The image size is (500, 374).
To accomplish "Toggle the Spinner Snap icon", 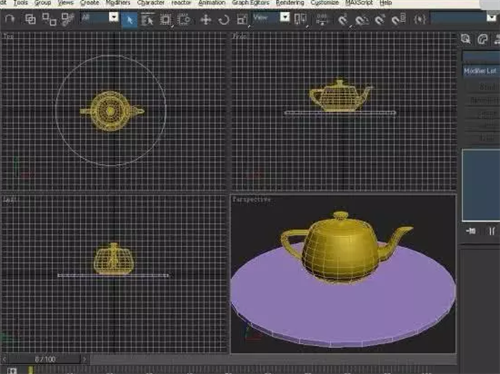I will pyautogui.click(x=398, y=19).
